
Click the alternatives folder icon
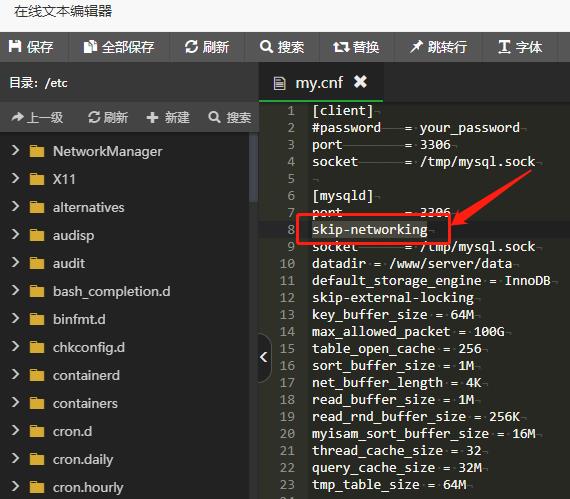(37, 207)
